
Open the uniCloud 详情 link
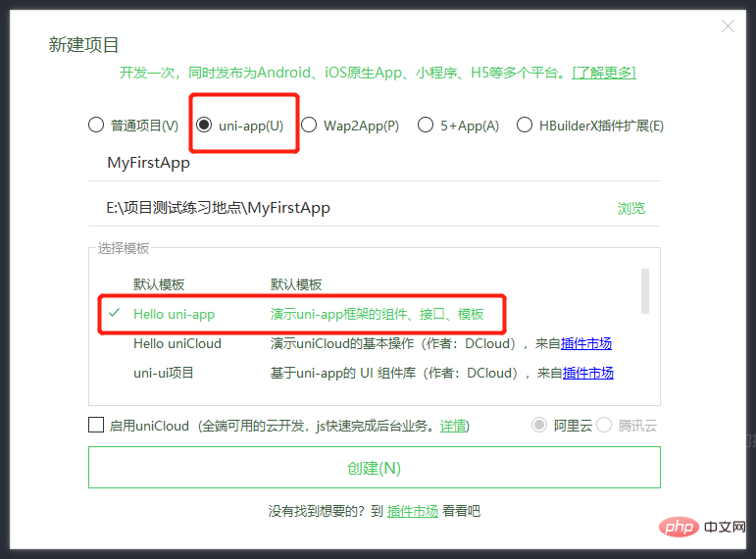point(453,426)
